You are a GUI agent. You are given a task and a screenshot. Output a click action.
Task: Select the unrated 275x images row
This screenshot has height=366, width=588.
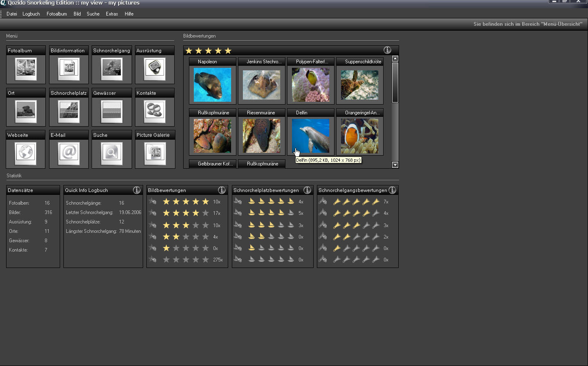186,260
